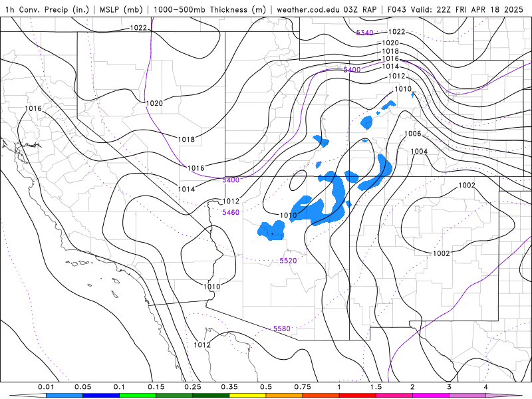The image size is (532, 399).
Task: Click the legend value '0.75'
Action: pos(303,387)
